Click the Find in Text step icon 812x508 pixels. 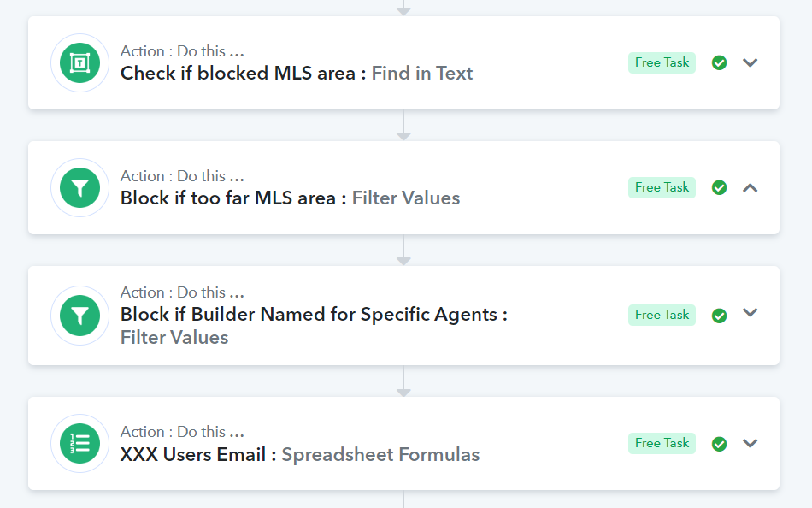pyautogui.click(x=79, y=62)
